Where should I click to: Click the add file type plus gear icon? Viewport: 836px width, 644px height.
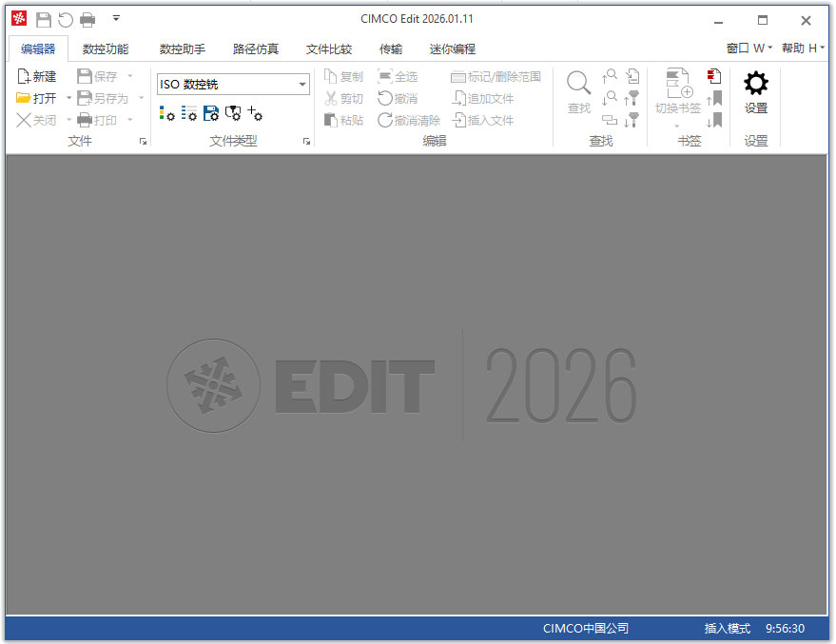click(x=255, y=113)
